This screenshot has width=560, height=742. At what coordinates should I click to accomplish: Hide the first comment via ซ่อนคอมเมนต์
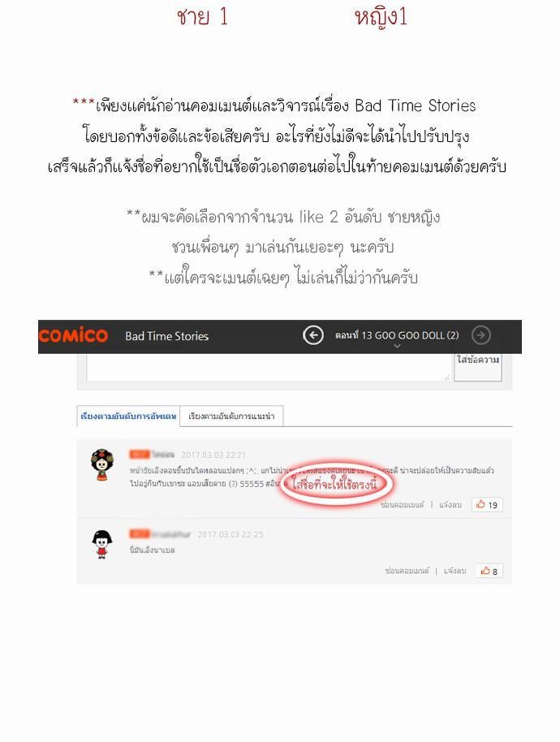click(x=402, y=505)
